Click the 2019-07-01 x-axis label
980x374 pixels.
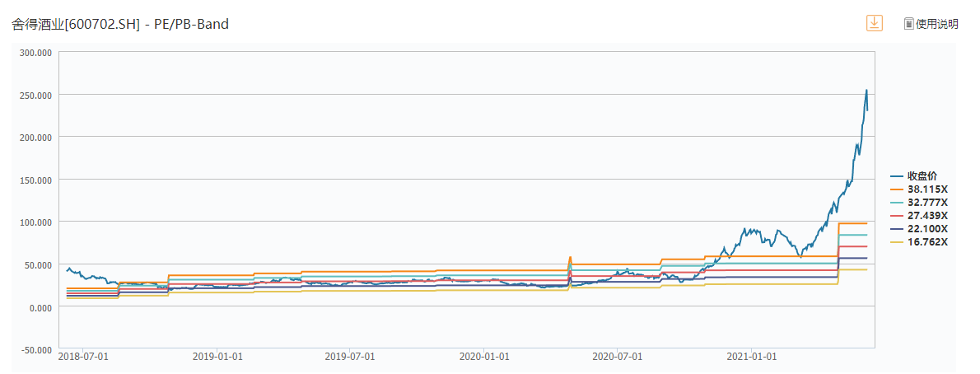click(x=351, y=357)
